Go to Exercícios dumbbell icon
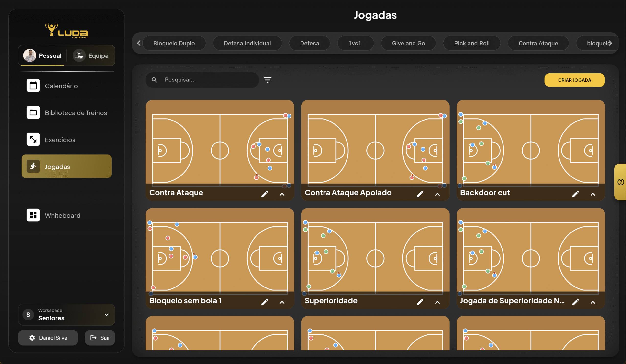The width and height of the screenshot is (626, 364). pos(33,140)
